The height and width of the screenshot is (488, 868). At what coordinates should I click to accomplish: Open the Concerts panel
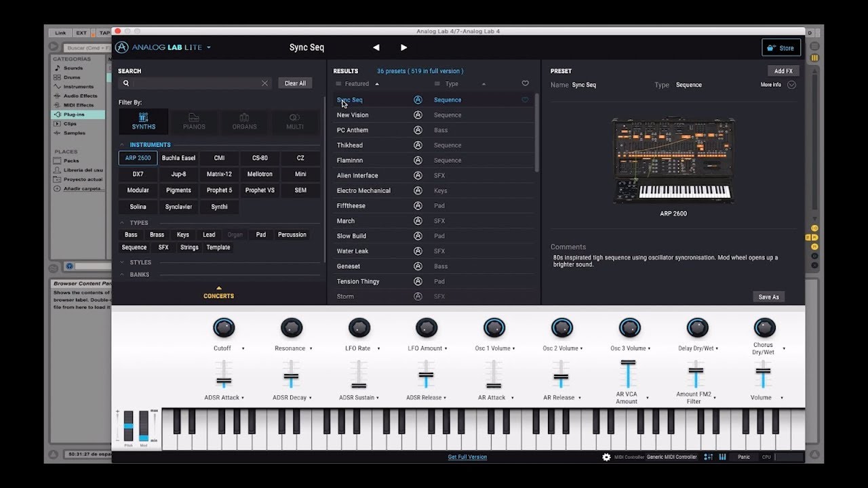tap(218, 293)
